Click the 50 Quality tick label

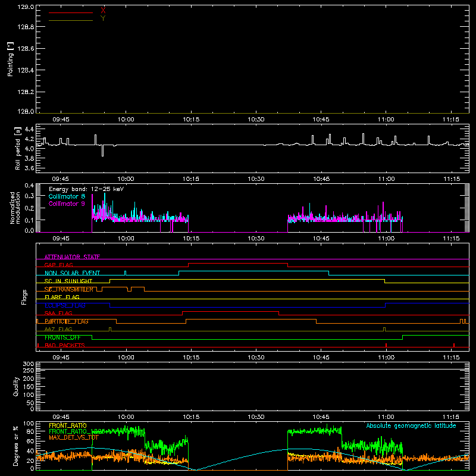pos(30,403)
